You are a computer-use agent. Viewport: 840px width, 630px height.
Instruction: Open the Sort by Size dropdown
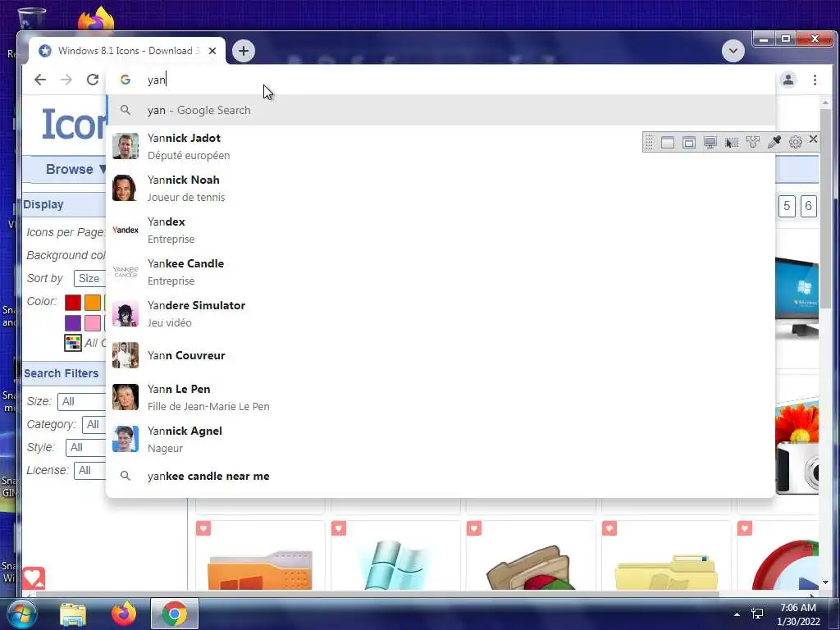click(x=90, y=279)
